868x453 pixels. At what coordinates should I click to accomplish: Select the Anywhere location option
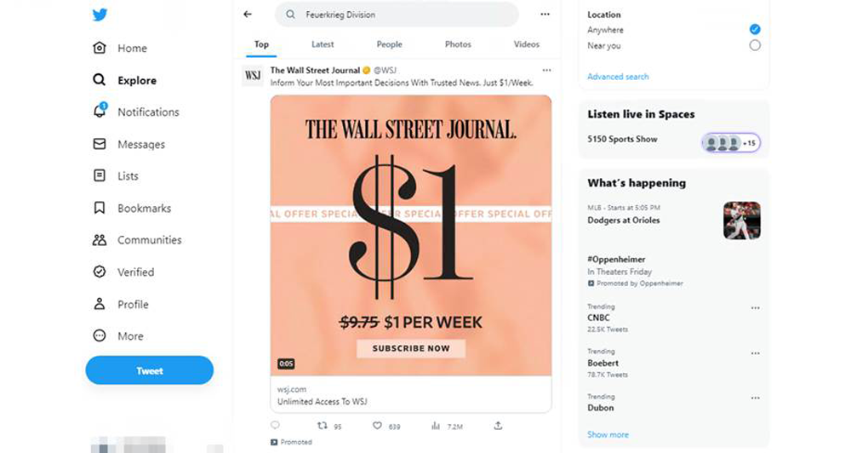755,29
